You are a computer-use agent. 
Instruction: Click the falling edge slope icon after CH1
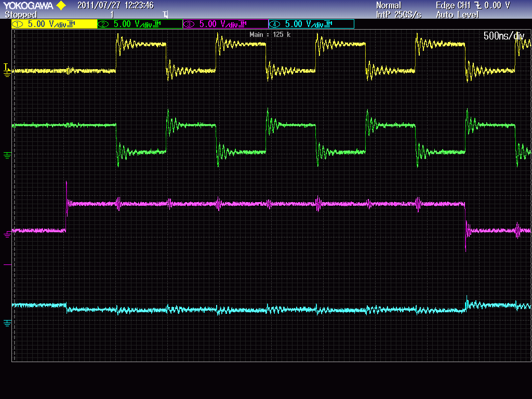478,5
